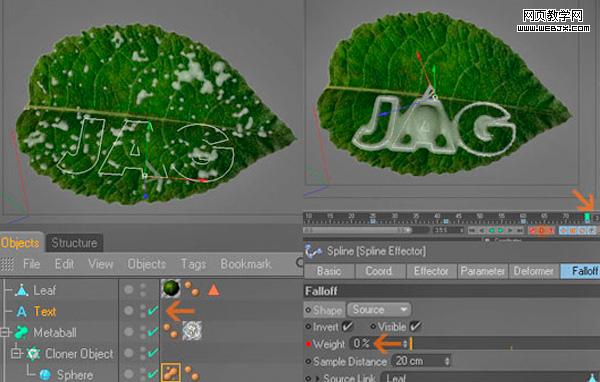
Task: Open the File menu in Objects manager
Action: click(31, 264)
